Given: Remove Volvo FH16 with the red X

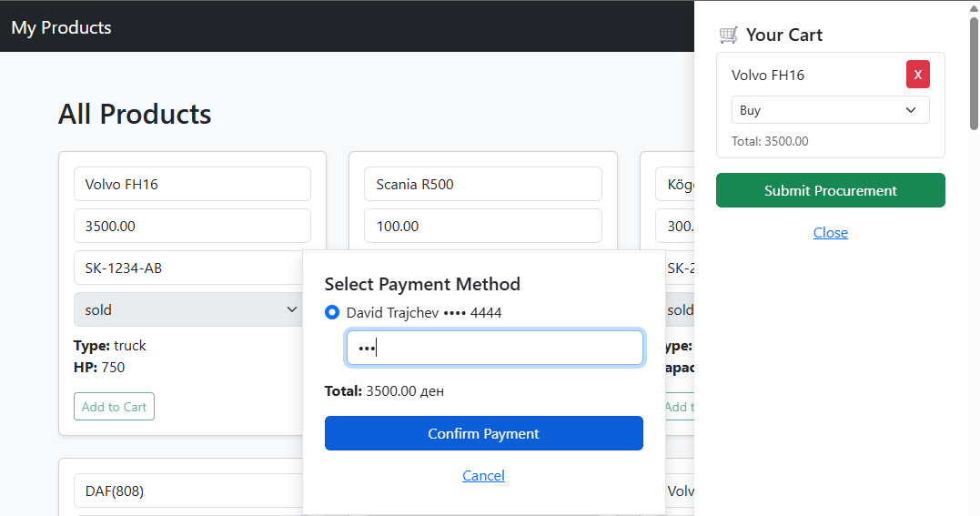Looking at the screenshot, I should click(x=917, y=75).
